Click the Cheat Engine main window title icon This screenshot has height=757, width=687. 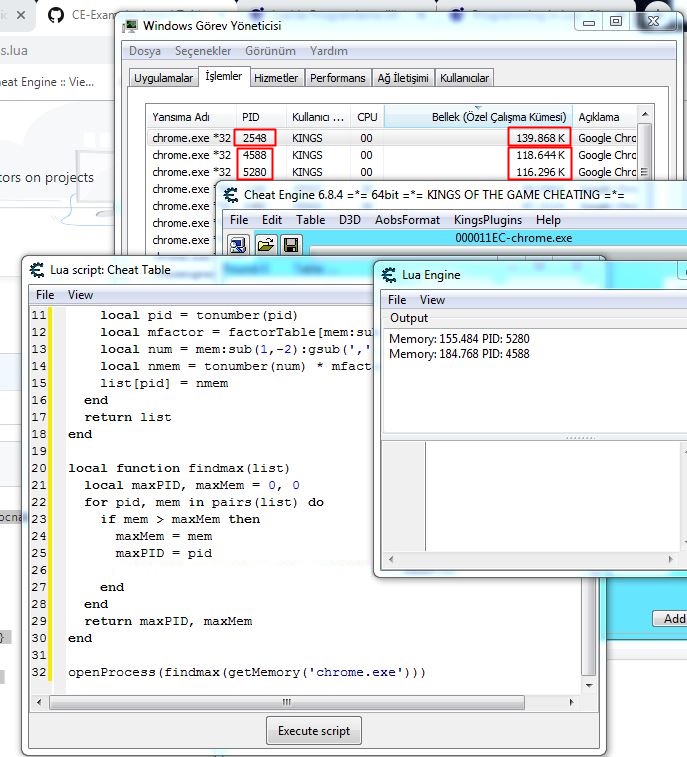coord(229,194)
